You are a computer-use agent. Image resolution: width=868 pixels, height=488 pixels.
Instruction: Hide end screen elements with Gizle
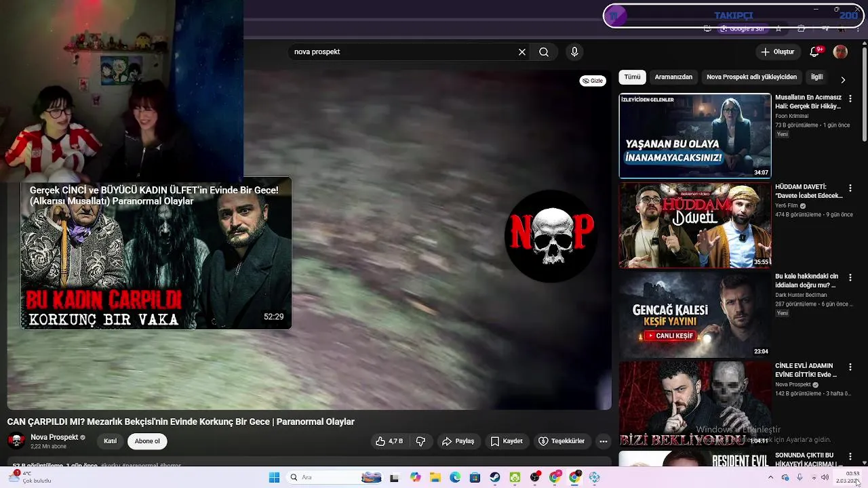[593, 81]
